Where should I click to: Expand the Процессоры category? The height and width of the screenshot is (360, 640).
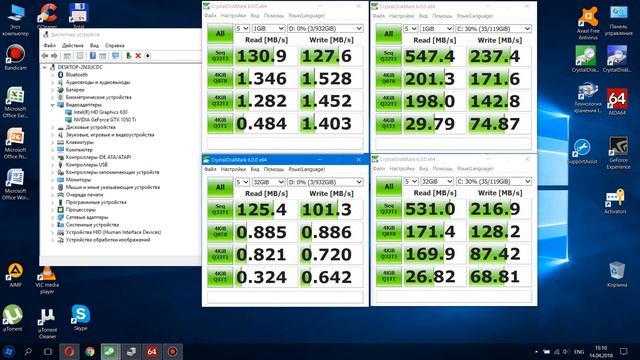pos(53,209)
